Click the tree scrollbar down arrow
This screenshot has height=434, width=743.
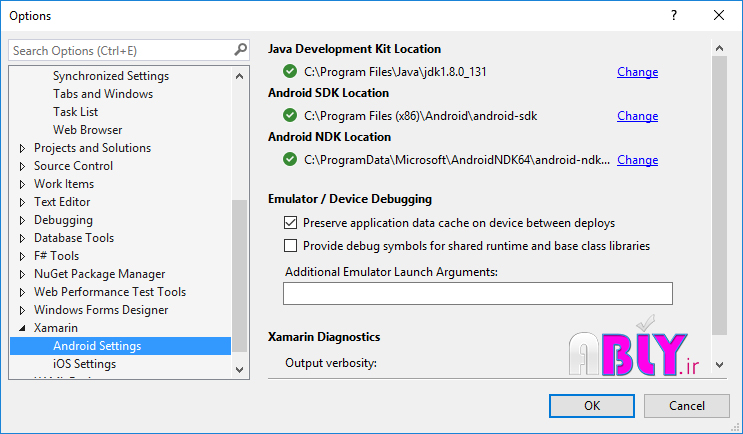coord(239,370)
